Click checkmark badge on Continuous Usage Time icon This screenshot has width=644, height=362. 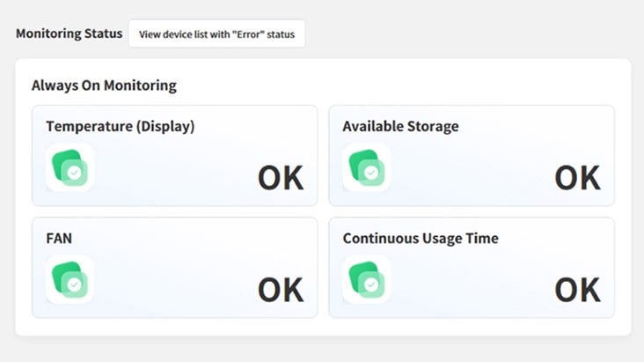(x=372, y=285)
